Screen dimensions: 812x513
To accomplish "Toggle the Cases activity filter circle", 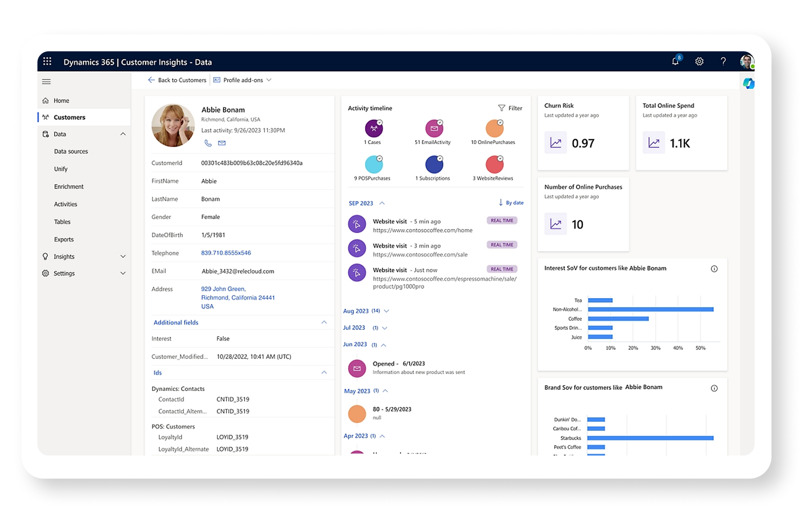I will tap(374, 128).
